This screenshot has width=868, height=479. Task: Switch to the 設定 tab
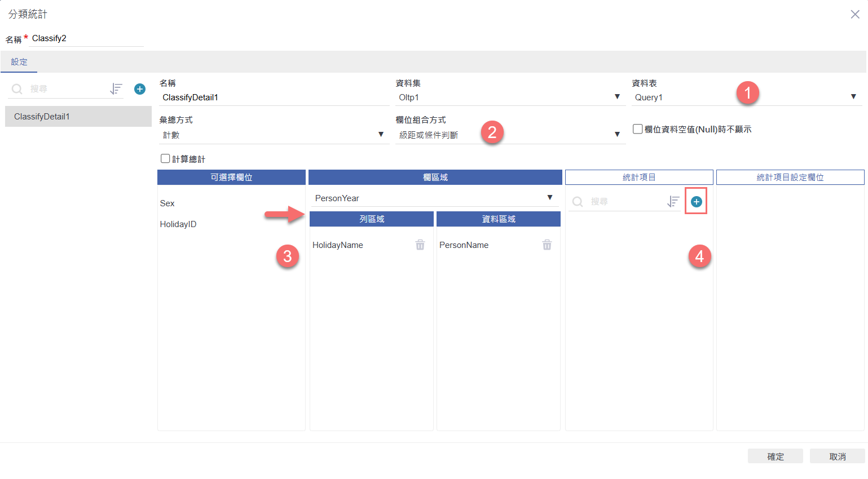[19, 62]
